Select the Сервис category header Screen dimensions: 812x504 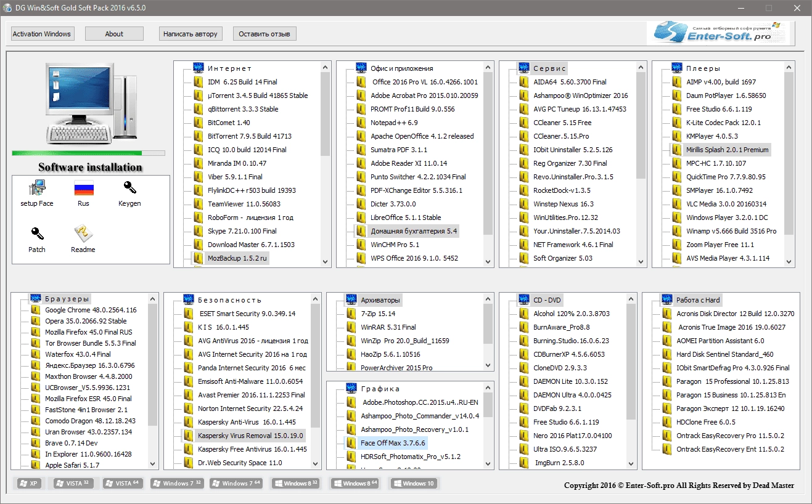click(x=549, y=68)
